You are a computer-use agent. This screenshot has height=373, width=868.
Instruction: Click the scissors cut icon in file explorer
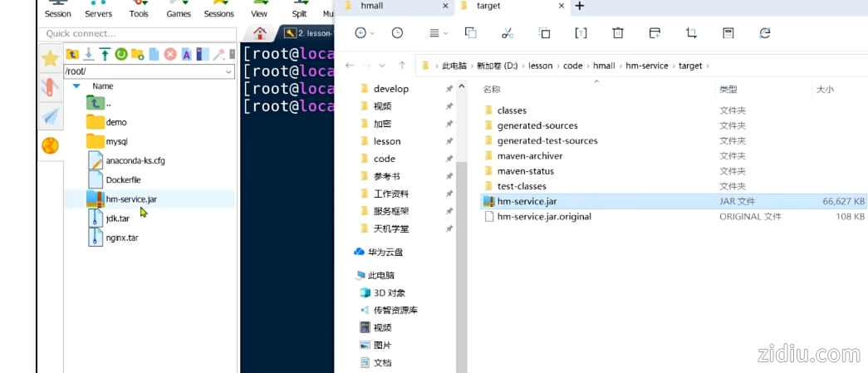click(x=508, y=33)
